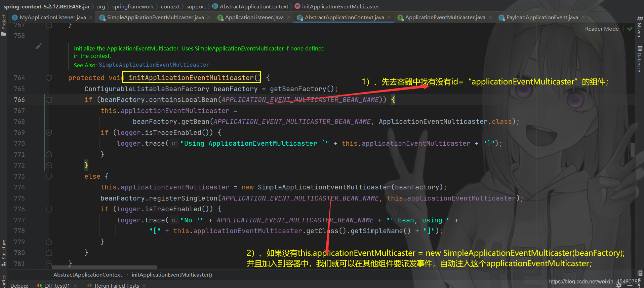Click the editor vertical scrollbar thumb
The image size is (644, 288).
[633, 150]
